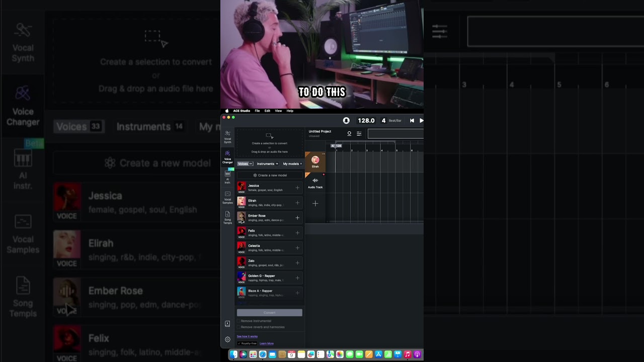Open Finder from the Dock
The width and height of the screenshot is (644, 362).
[x=233, y=355]
